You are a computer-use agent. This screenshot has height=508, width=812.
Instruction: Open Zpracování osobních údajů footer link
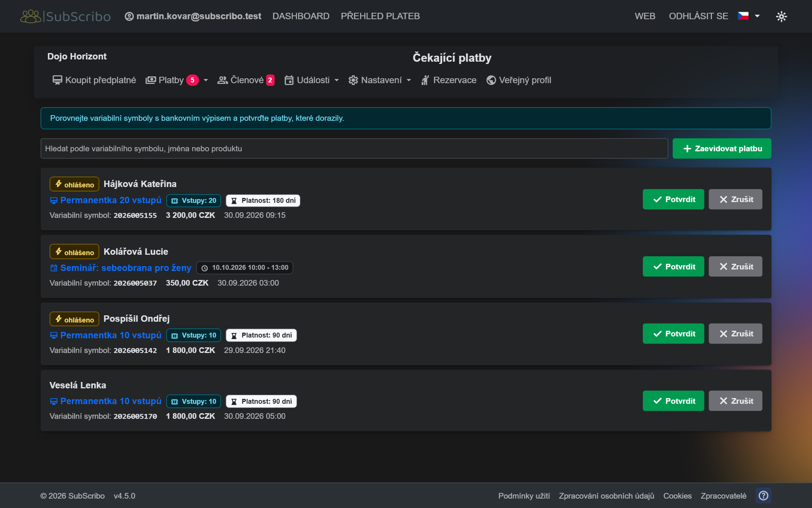click(x=606, y=496)
